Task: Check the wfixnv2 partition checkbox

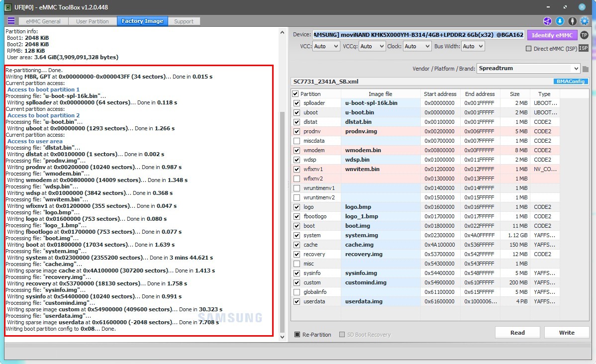Action: coord(297,179)
